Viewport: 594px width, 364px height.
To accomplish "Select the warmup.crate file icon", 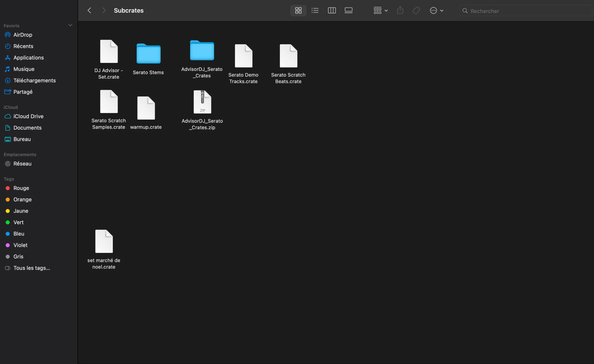I will click(x=146, y=108).
